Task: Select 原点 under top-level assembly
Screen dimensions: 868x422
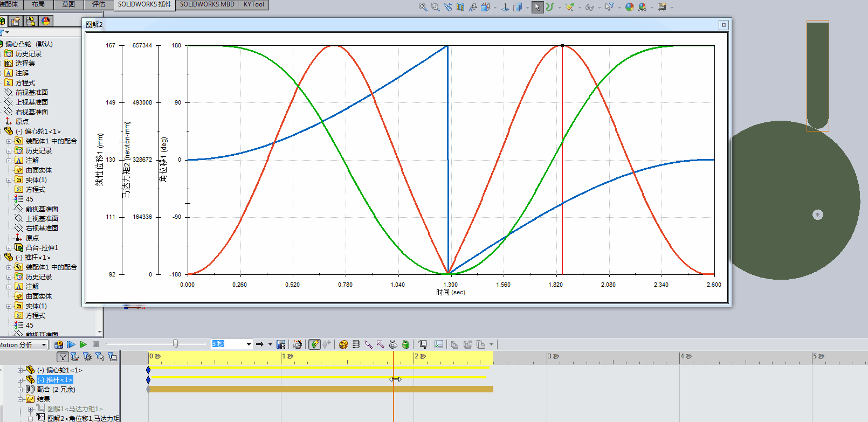Action: coord(22,122)
